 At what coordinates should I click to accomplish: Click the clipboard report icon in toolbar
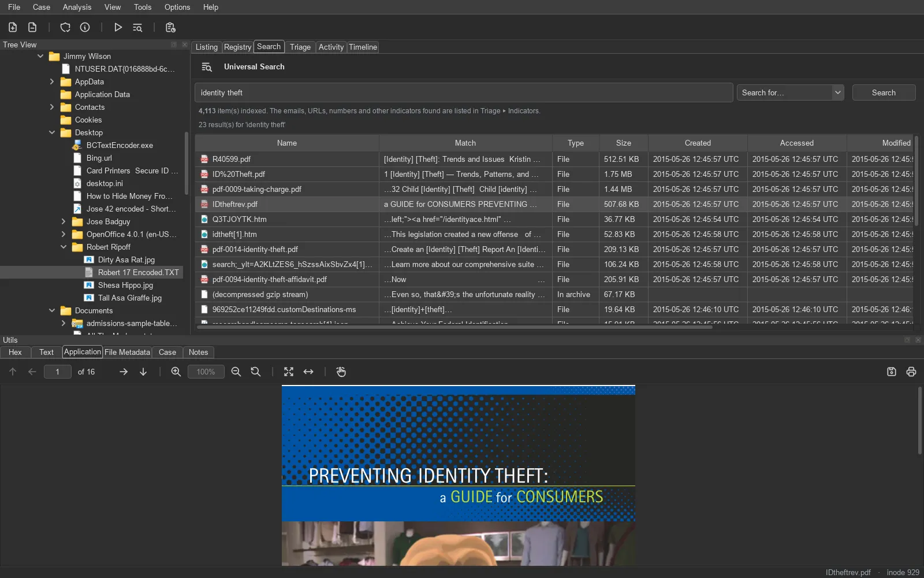(170, 27)
